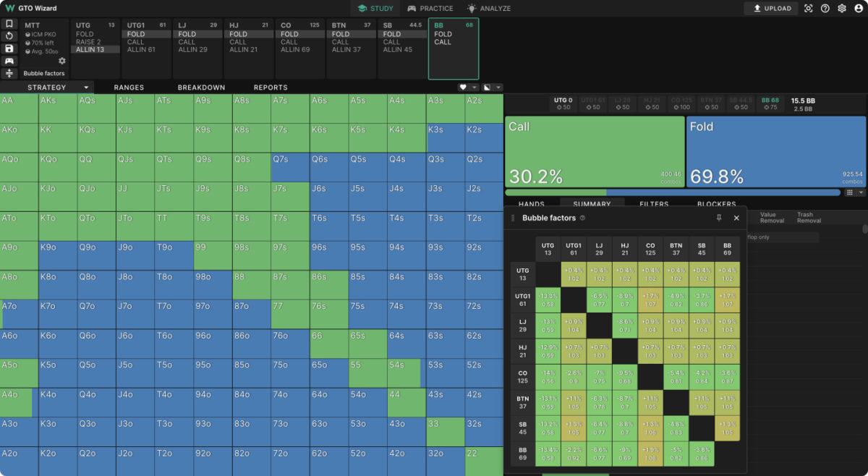Pin the Bubble factors panel

pos(719,218)
